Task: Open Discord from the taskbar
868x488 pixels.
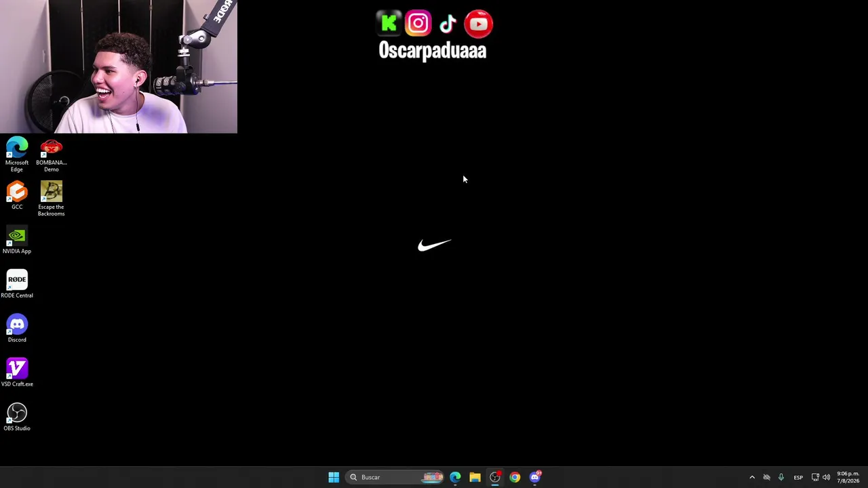Action: (x=535, y=477)
